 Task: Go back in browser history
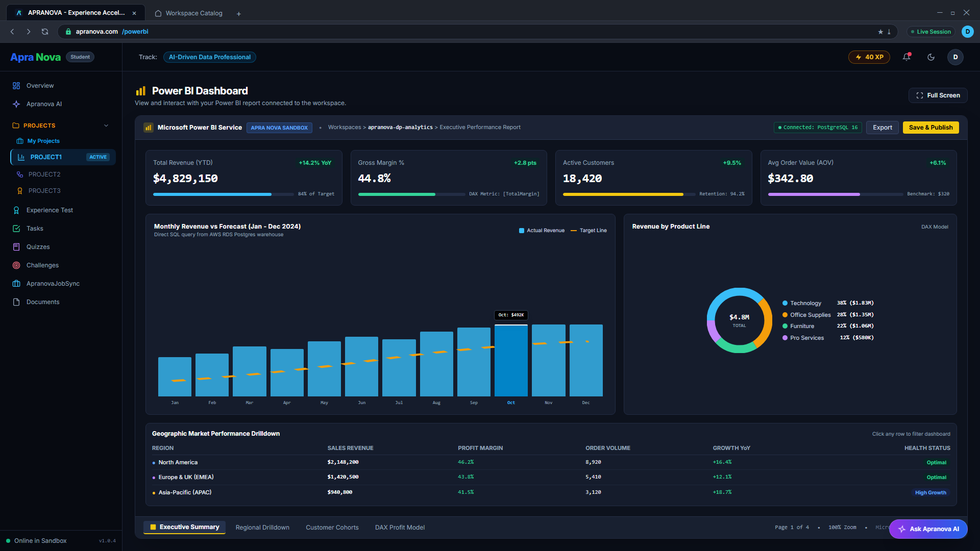[12, 32]
